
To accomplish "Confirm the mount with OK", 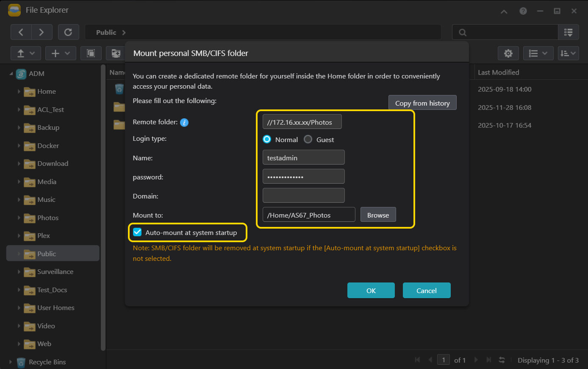I will click(x=371, y=291).
